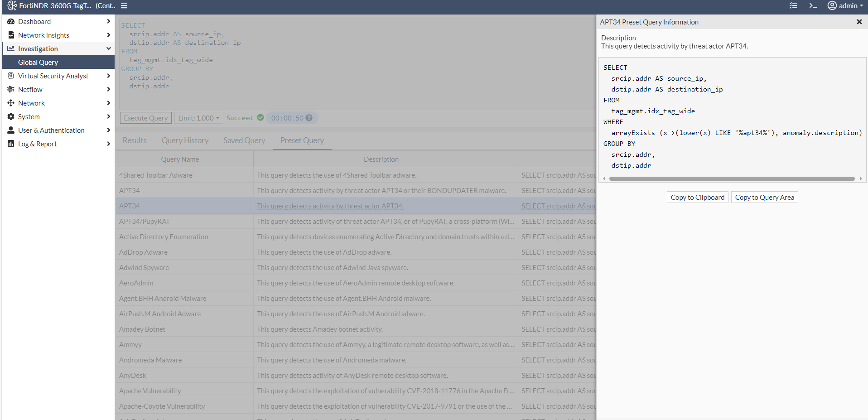
Task: Select the Network crosshair icon
Action: pos(10,103)
